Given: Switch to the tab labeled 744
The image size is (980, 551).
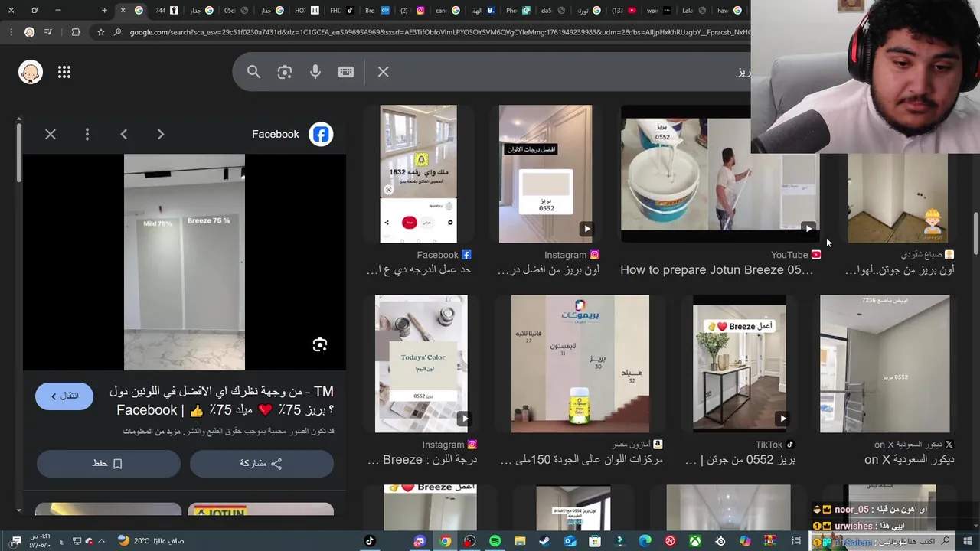Looking at the screenshot, I should click(x=166, y=10).
